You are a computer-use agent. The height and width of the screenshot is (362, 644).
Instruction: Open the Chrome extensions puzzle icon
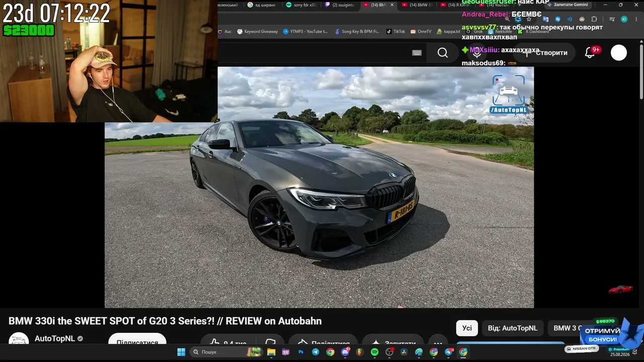pyautogui.click(x=594, y=19)
